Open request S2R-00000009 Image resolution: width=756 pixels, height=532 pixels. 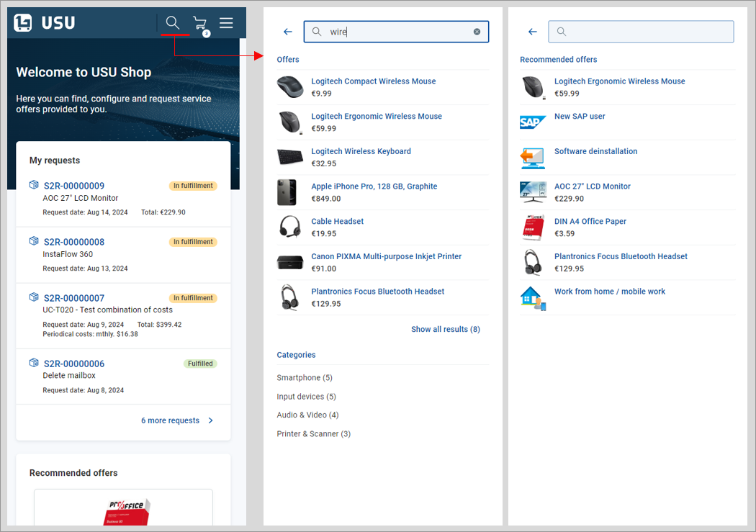coord(74,186)
